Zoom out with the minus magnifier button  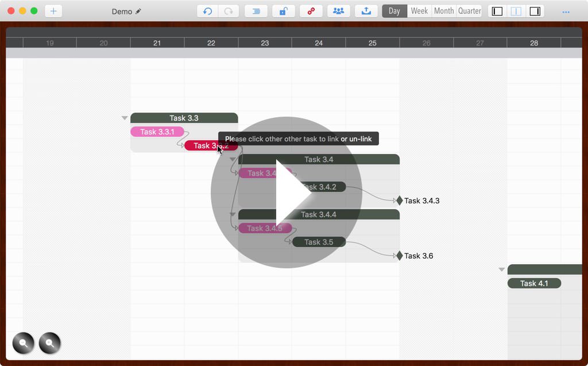pos(24,344)
